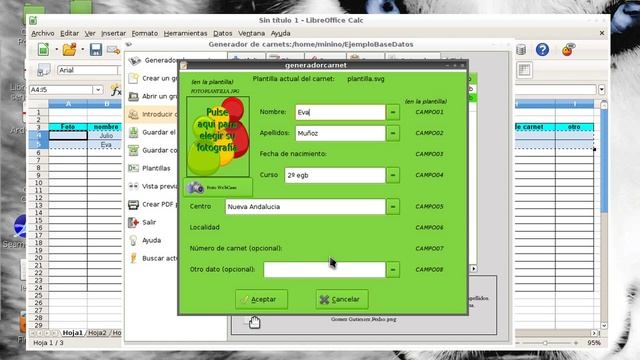Click minus button next to Centro field
Screen dimensions: 640x360
point(393,207)
